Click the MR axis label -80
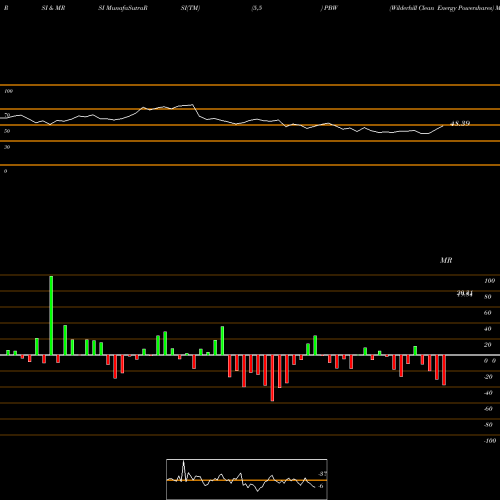500x500 pixels. pyautogui.click(x=488, y=425)
